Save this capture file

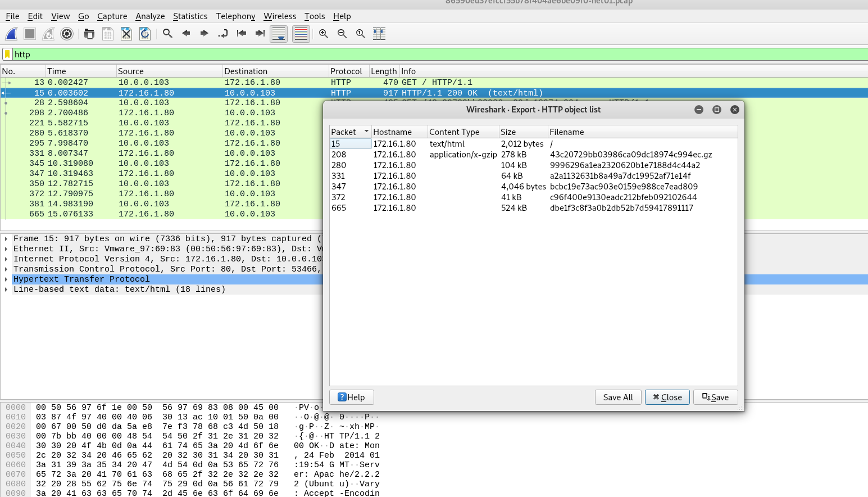[x=108, y=34]
